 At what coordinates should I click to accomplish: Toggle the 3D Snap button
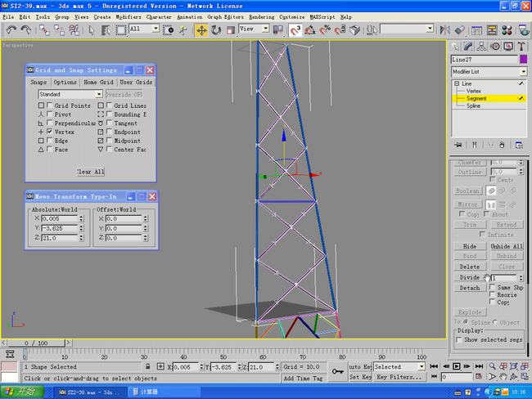coord(295,30)
